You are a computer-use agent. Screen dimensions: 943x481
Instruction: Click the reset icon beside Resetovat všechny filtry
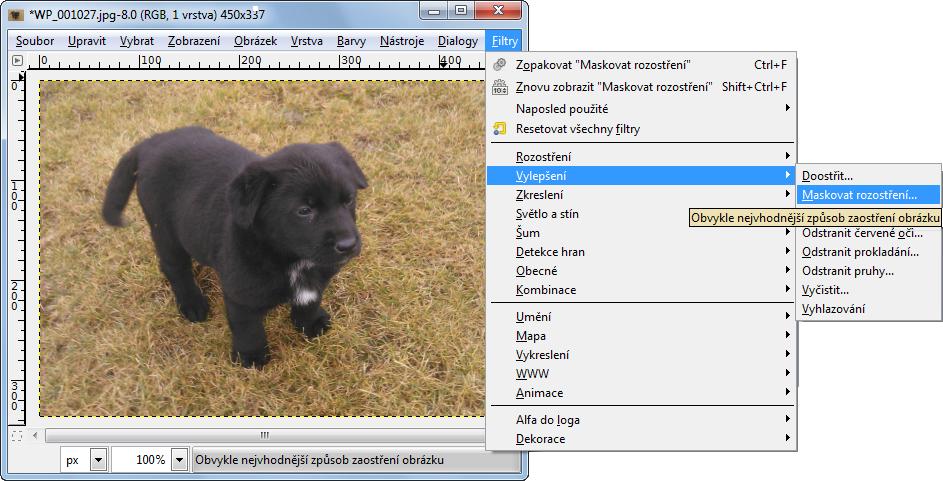pyautogui.click(x=499, y=128)
